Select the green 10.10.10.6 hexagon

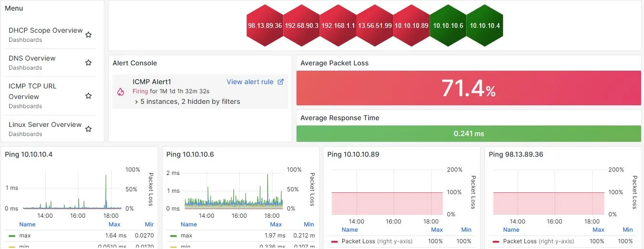click(x=448, y=25)
